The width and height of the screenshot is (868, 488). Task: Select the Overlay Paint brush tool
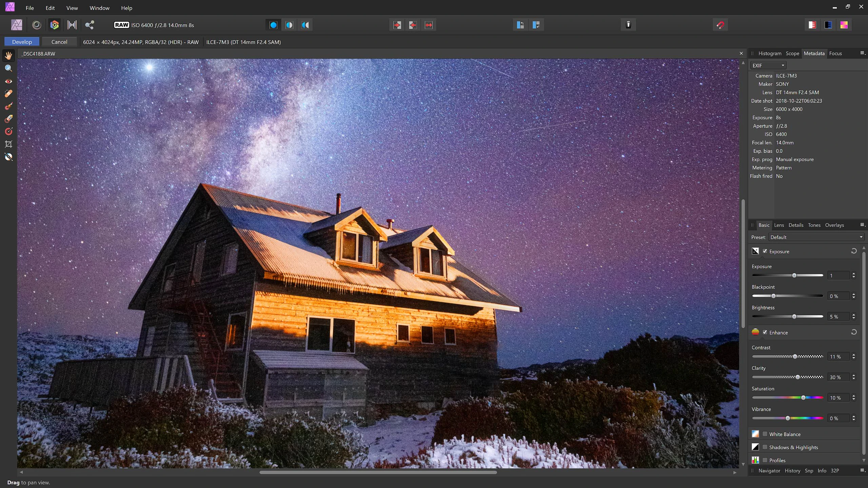(x=9, y=106)
